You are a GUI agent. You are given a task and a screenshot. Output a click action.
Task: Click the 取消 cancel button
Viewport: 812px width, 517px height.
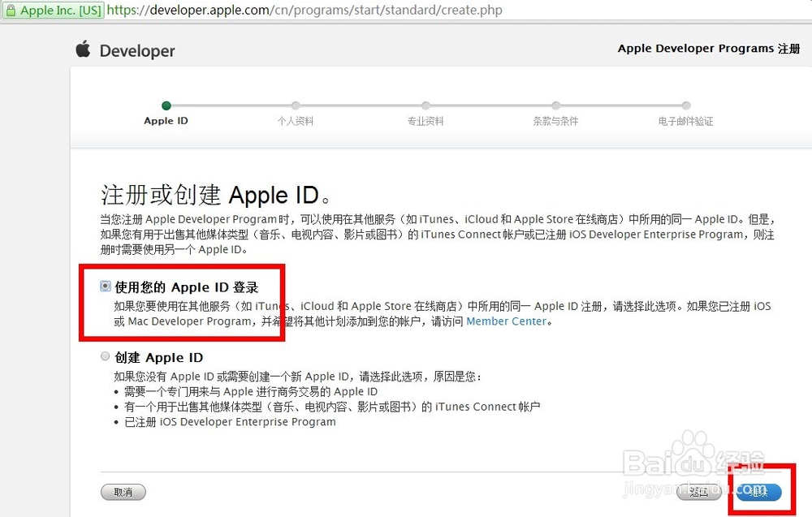(123, 492)
